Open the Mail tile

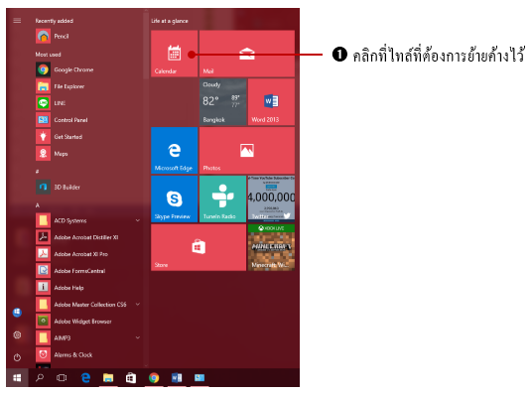(247, 54)
